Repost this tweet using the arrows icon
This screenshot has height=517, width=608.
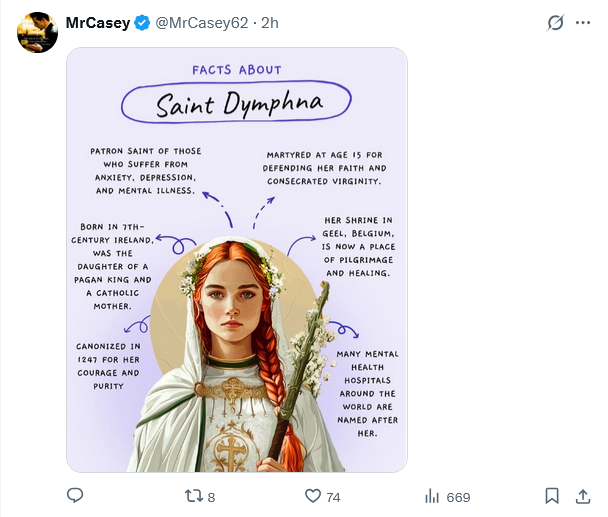pyautogui.click(x=196, y=496)
